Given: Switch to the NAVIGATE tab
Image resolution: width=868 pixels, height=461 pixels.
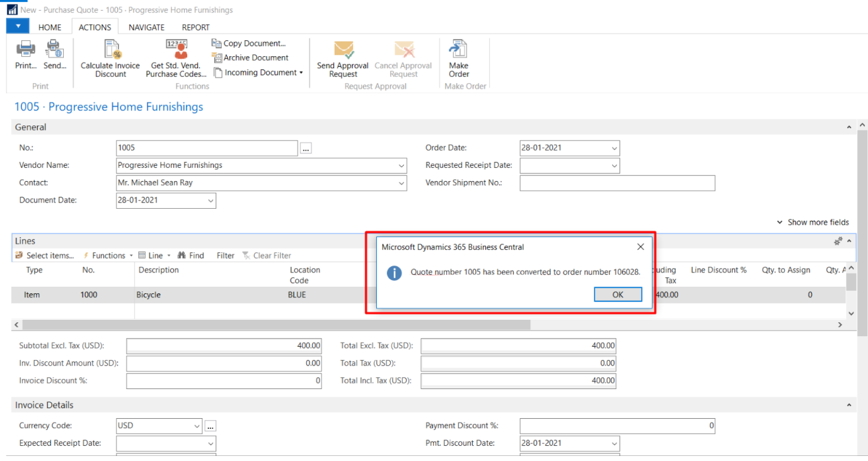Looking at the screenshot, I should coord(146,27).
